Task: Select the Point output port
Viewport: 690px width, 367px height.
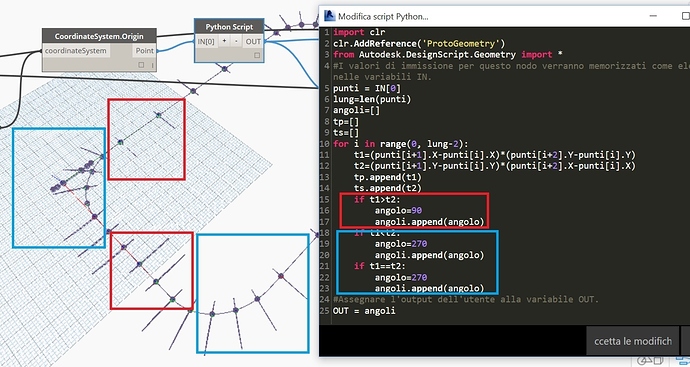Action: tap(144, 51)
